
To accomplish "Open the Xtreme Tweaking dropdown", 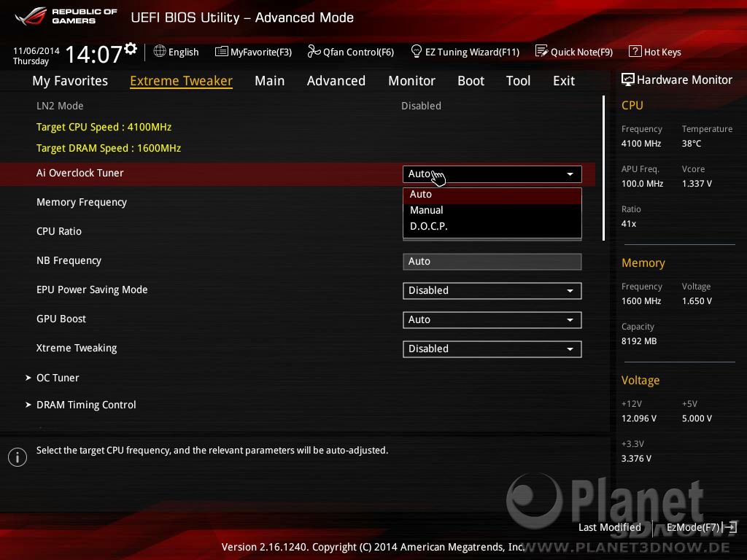I will click(492, 349).
